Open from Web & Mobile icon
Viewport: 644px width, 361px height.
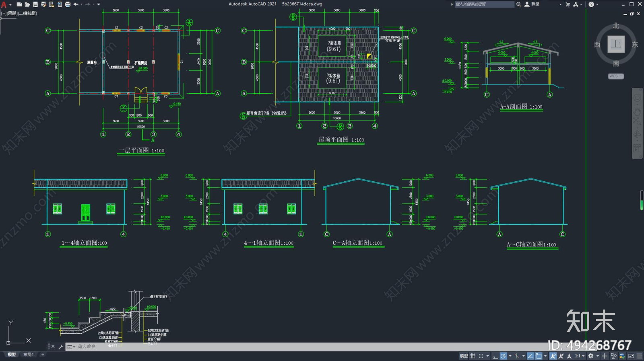coord(52,4)
